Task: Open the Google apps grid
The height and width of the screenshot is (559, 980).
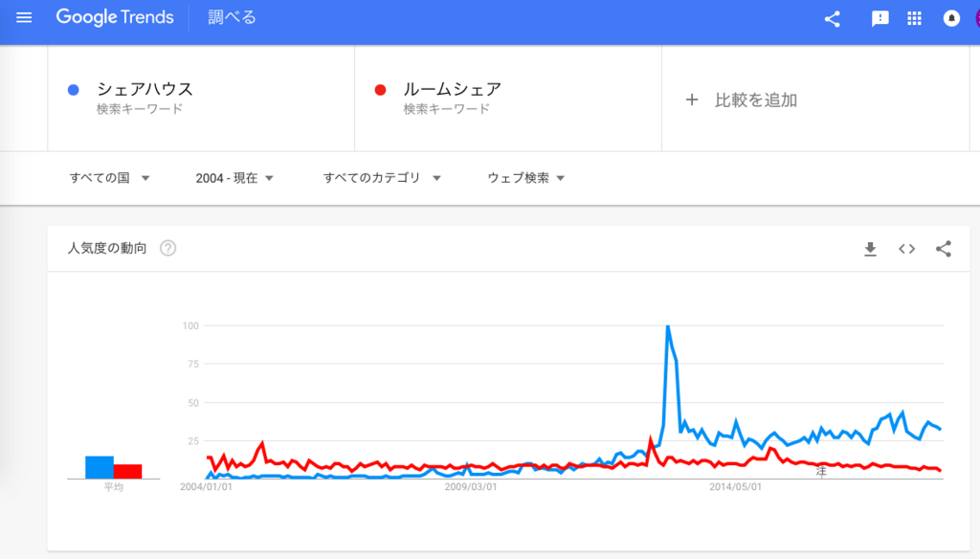Action: (x=915, y=16)
